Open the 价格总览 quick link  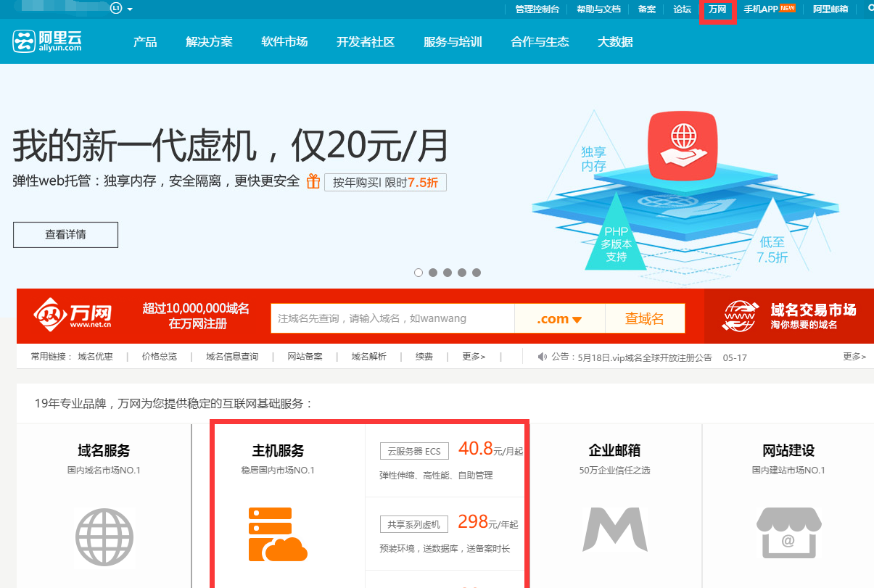pos(160,357)
